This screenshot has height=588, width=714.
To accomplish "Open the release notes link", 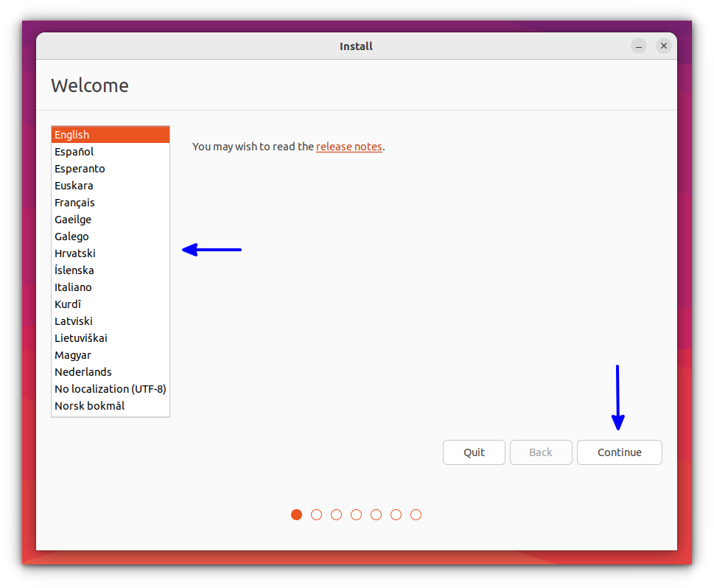I will (x=349, y=147).
